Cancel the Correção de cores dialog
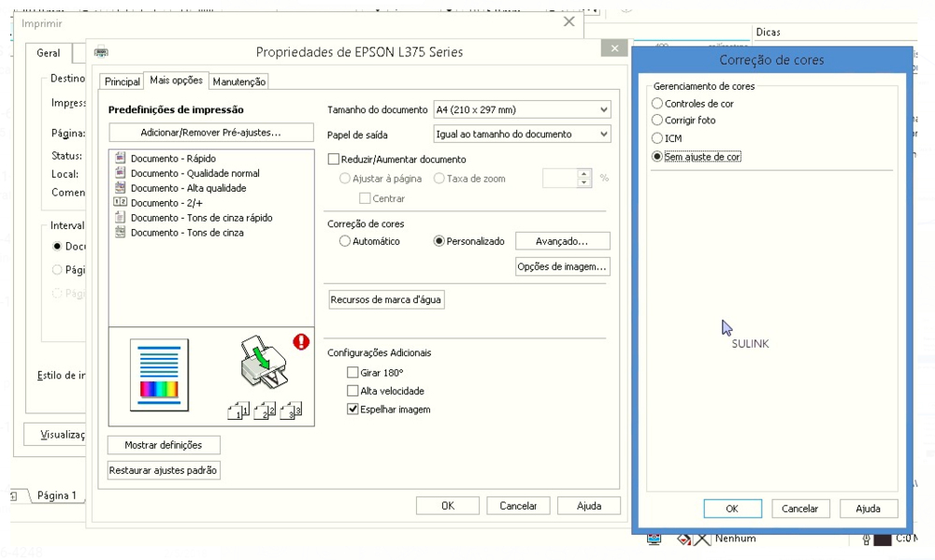This screenshot has width=935, height=560. [x=800, y=509]
